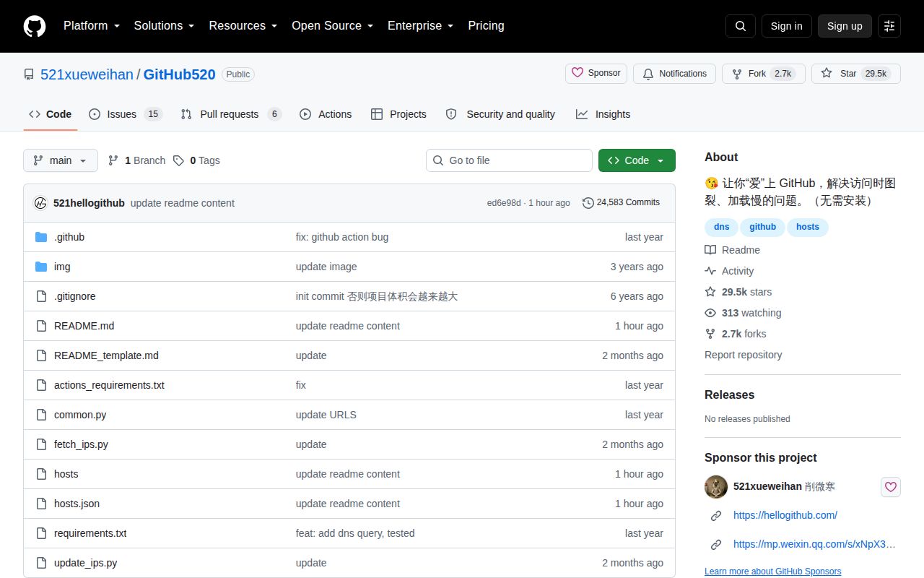
Task: Open the Pricing page
Action: coord(486,26)
